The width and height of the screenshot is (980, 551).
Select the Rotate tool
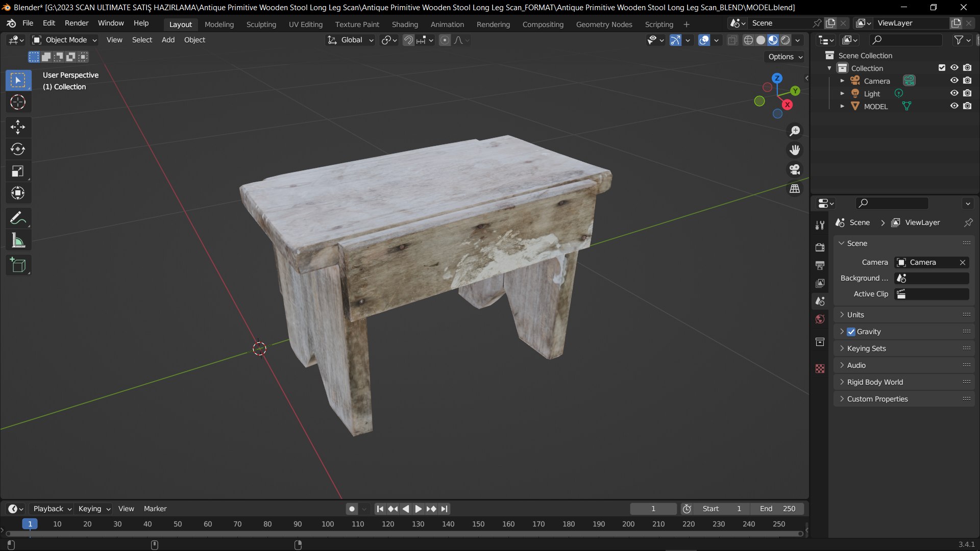(x=18, y=149)
